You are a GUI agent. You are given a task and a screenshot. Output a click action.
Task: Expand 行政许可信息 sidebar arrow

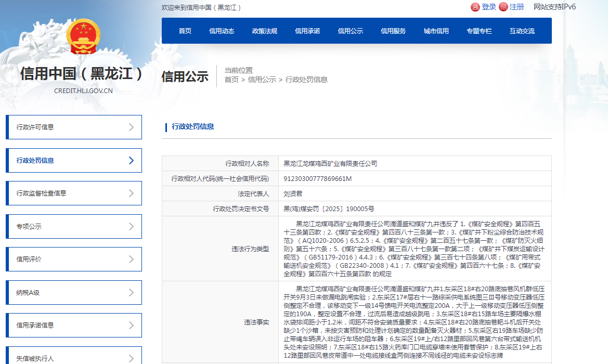click(x=131, y=127)
